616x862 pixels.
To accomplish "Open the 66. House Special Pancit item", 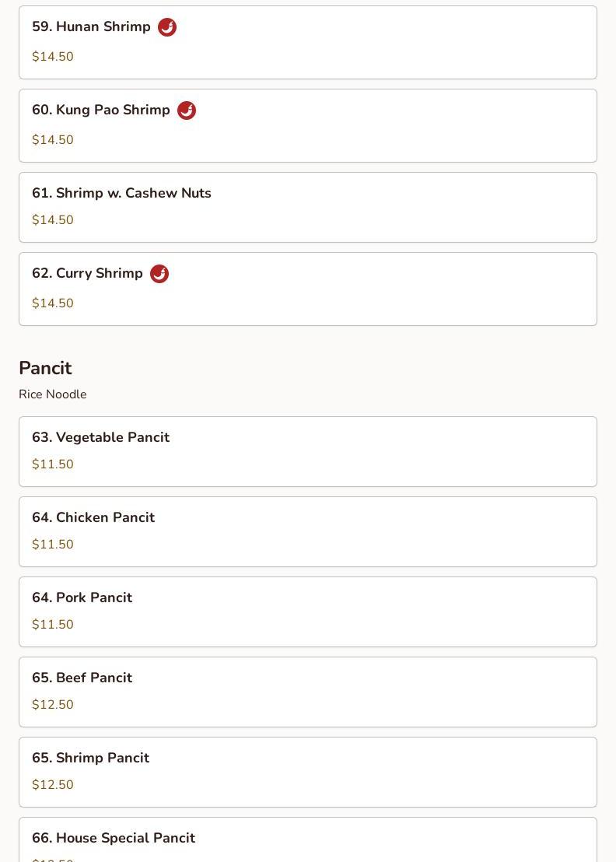I will click(x=114, y=838).
